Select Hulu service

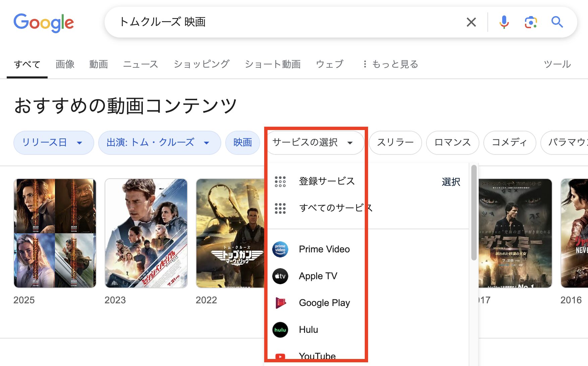(x=308, y=330)
